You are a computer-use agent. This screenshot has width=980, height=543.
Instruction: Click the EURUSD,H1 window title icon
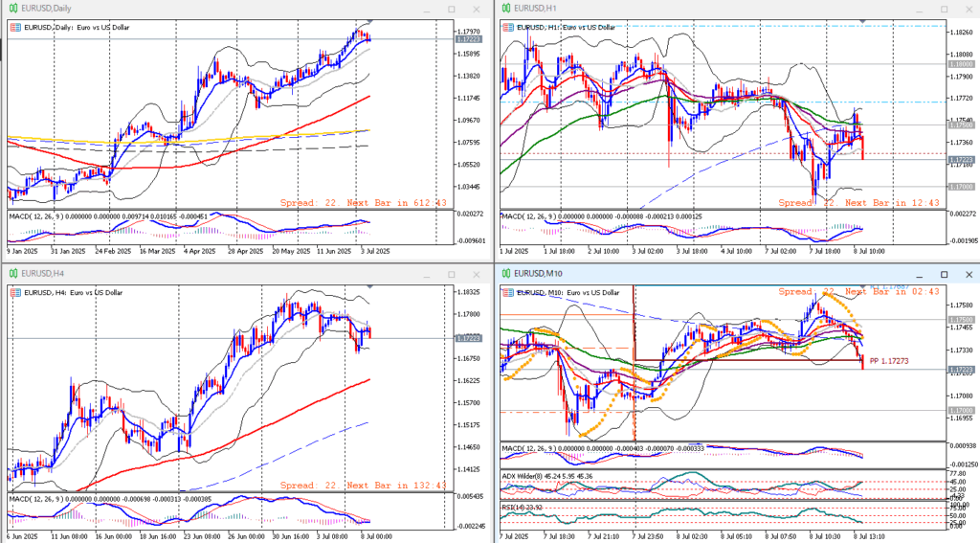coord(506,9)
